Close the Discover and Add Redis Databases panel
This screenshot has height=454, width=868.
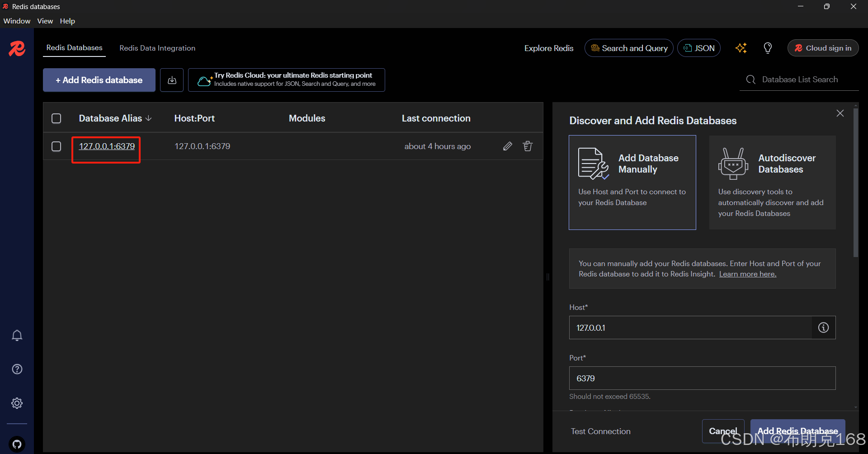click(x=840, y=113)
